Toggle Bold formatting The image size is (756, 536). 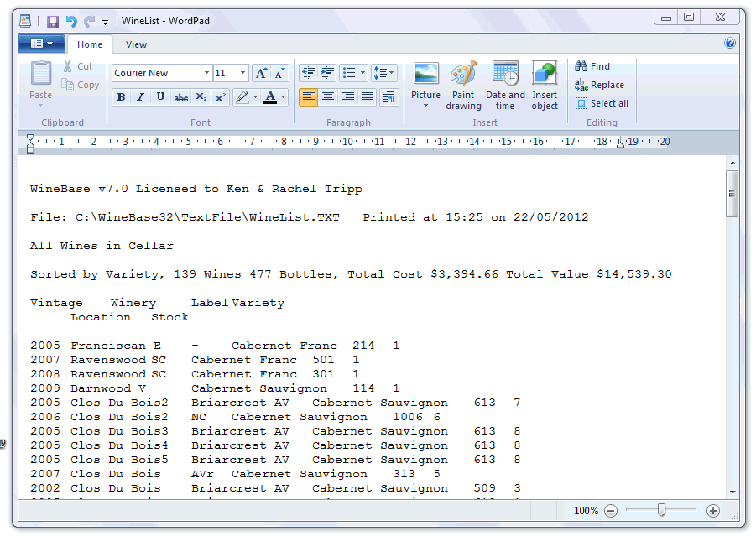coord(121,97)
